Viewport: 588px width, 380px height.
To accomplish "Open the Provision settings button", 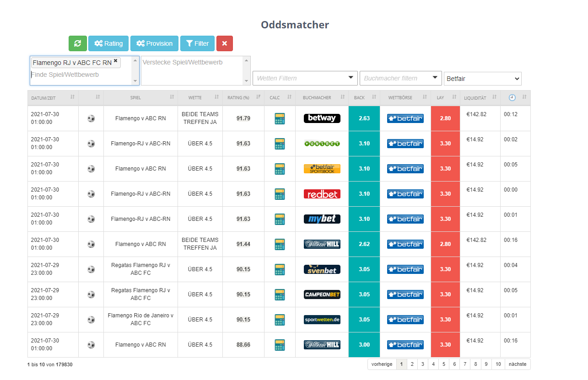I will coord(154,43).
